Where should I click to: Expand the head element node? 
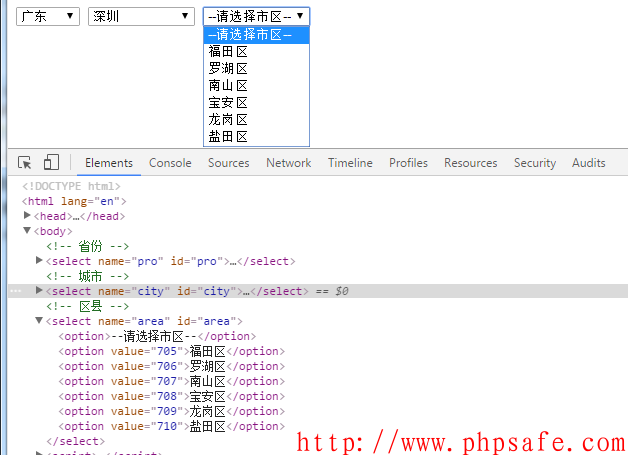27,215
